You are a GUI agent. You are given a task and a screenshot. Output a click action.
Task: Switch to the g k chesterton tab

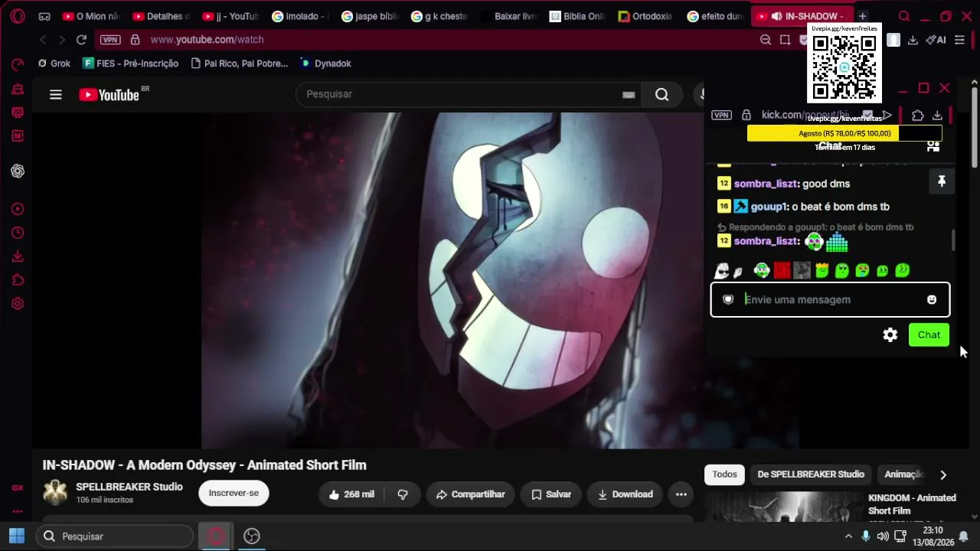coord(439,16)
